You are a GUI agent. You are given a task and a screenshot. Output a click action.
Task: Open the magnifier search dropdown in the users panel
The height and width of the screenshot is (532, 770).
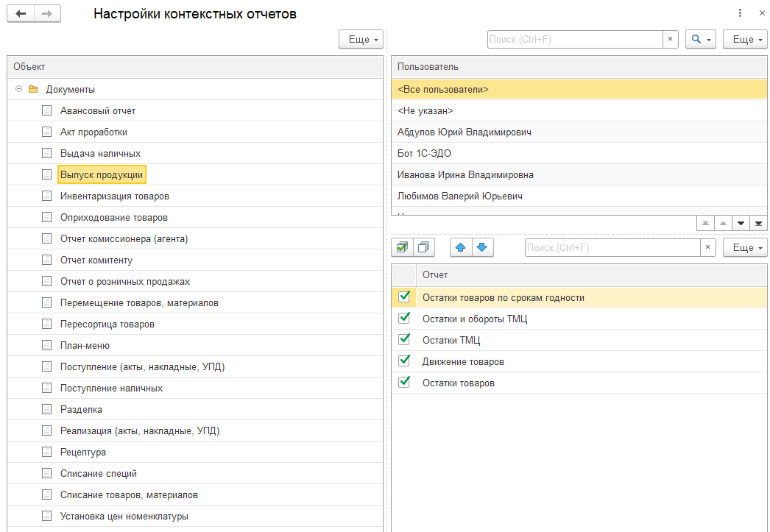click(700, 40)
